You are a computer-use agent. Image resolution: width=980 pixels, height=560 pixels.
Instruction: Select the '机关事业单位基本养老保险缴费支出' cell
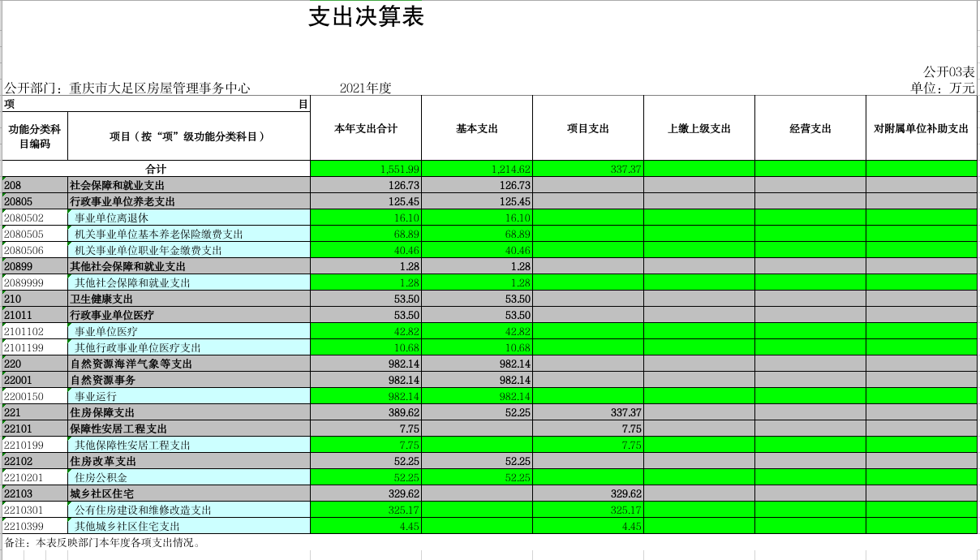point(189,234)
